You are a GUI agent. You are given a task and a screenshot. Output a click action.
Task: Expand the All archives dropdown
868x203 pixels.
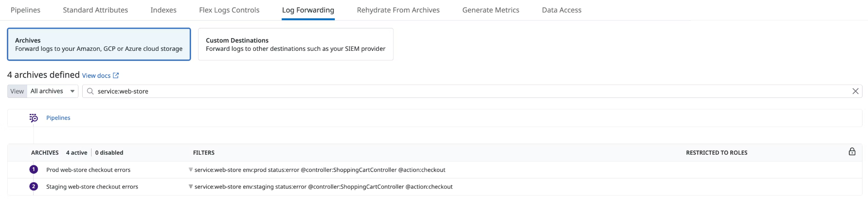[53, 91]
